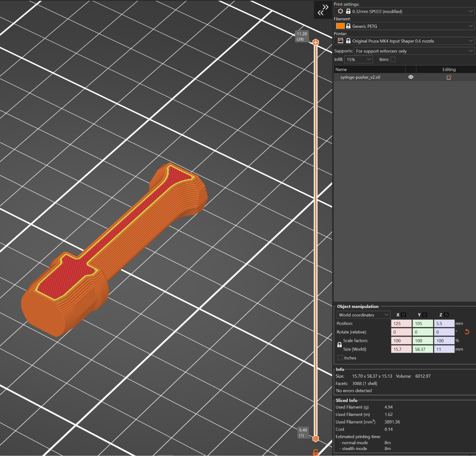Image resolution: width=476 pixels, height=456 pixels.
Task: Click the Rotate Y field
Action: tap(423, 332)
